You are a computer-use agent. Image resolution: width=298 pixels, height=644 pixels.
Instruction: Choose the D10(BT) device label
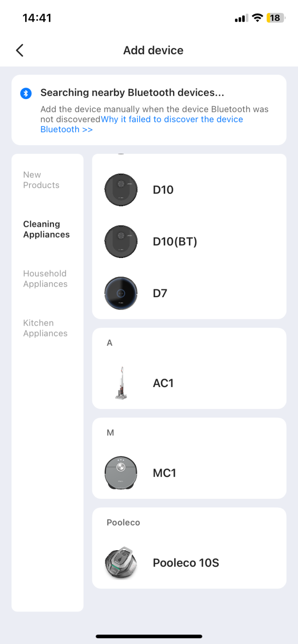175,242
